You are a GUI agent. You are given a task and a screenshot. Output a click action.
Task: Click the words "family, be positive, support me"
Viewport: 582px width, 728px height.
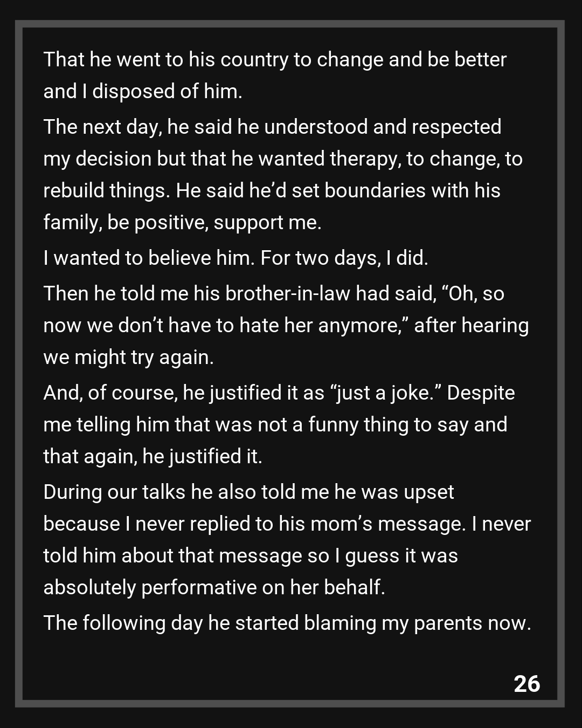pos(182,222)
